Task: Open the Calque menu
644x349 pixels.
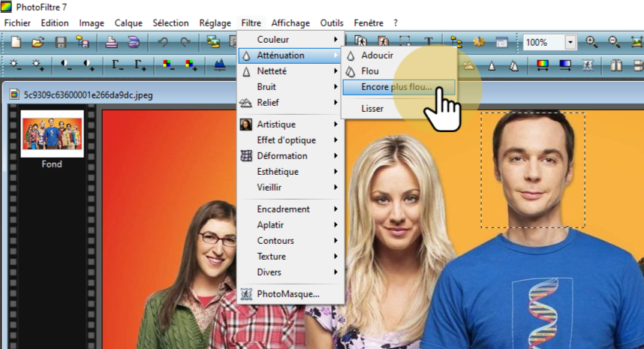Action: 128,23
